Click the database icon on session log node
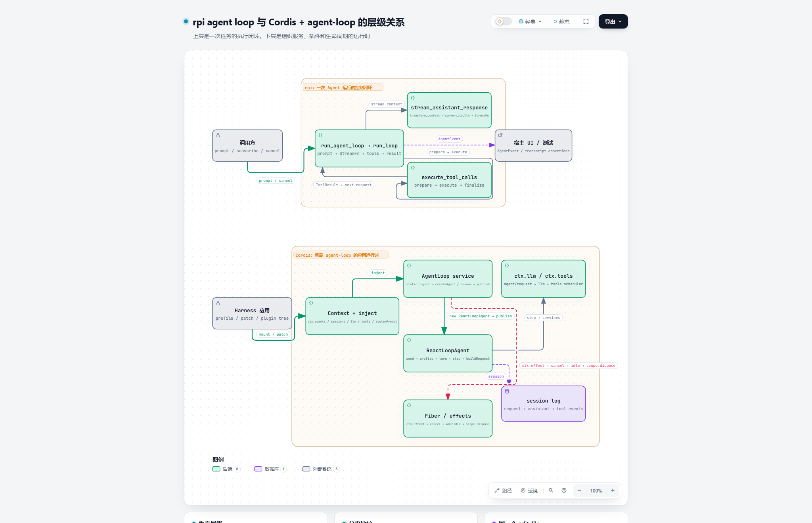 (x=507, y=391)
